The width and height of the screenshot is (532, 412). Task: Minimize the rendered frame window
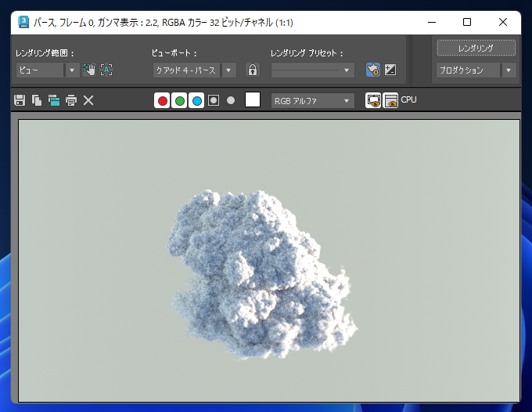click(x=432, y=23)
